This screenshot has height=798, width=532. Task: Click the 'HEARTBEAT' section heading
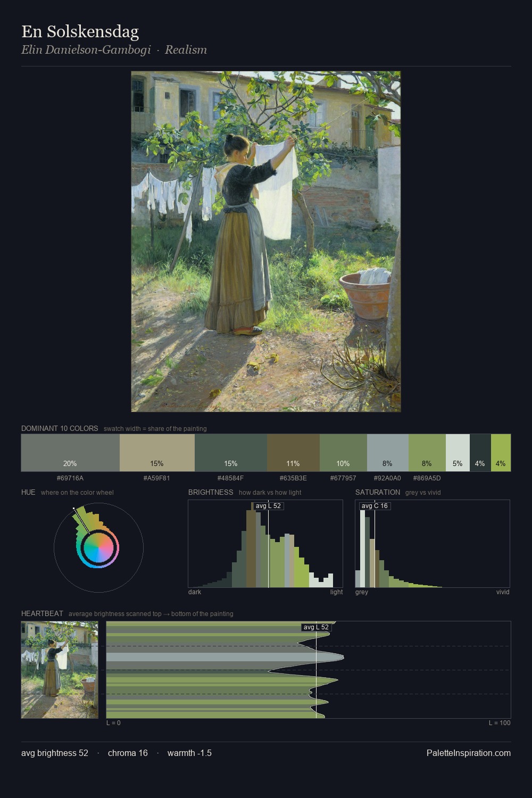(42, 613)
